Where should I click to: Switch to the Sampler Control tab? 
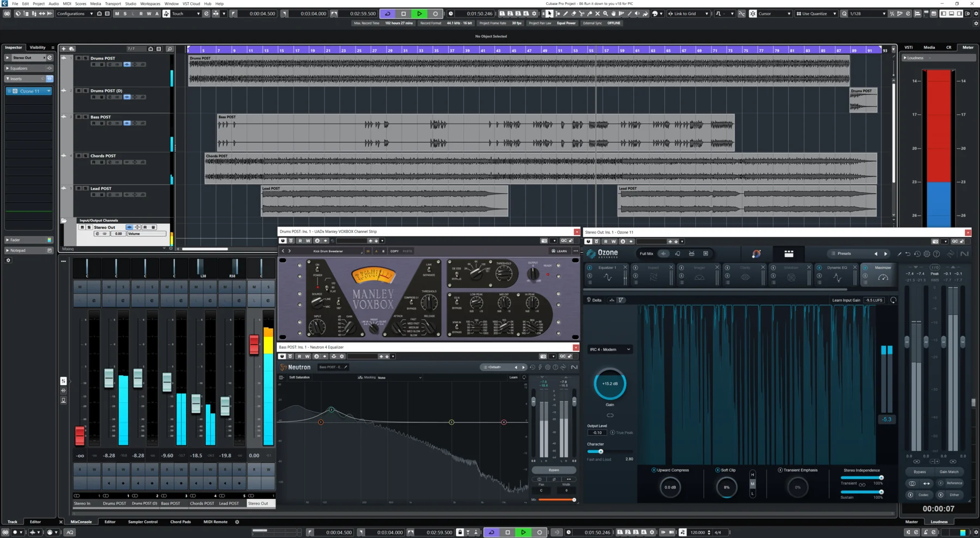pos(143,522)
